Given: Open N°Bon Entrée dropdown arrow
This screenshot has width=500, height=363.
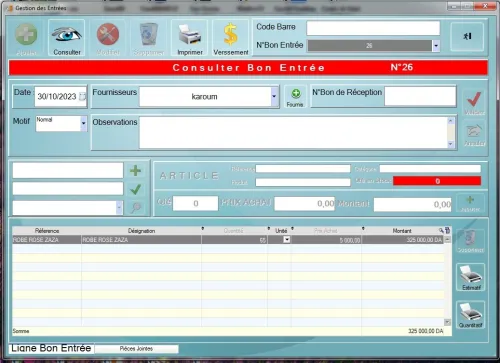Looking at the screenshot, I should click(x=436, y=46).
